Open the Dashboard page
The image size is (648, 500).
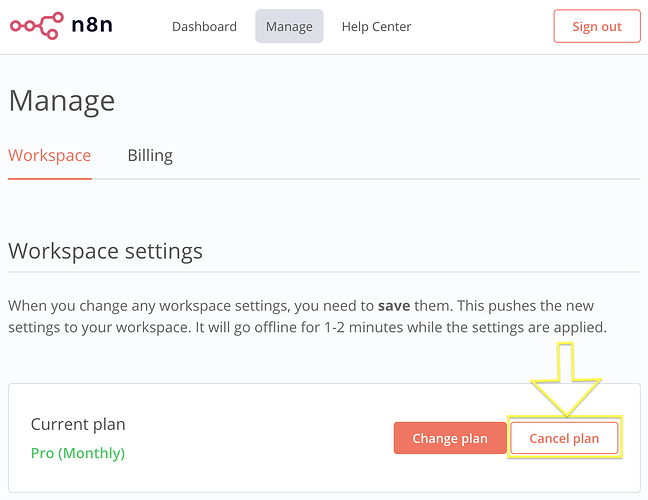coord(204,26)
